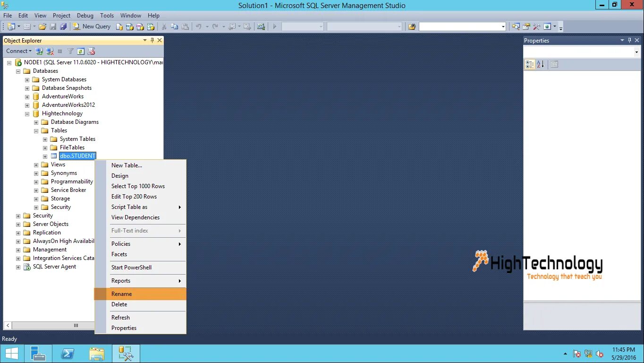Viewport: 644px width, 363px height.
Task: Expand the SQL Server Agent node
Action: pos(18,267)
